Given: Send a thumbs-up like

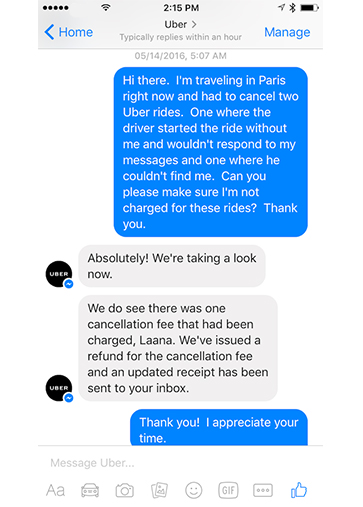Looking at the screenshot, I should tap(299, 490).
